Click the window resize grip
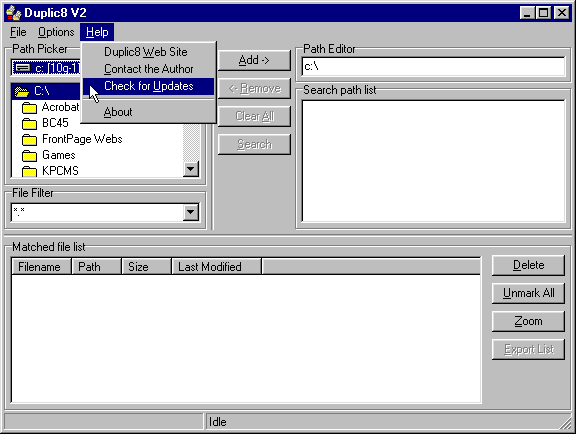The height and width of the screenshot is (434, 576). (x=566, y=423)
